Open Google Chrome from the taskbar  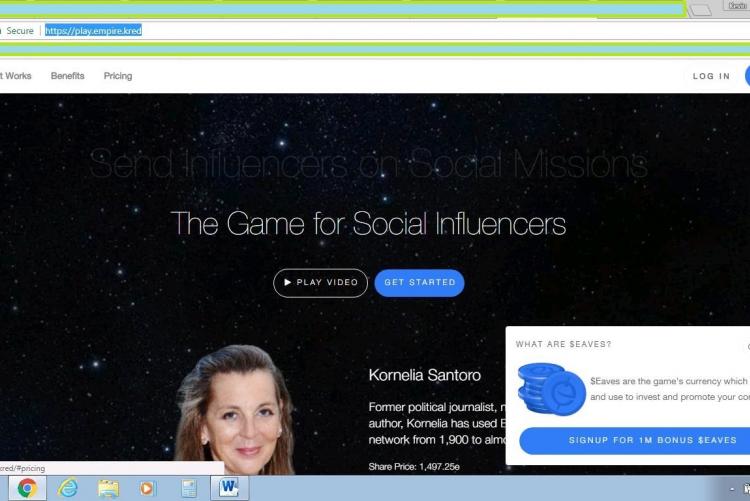[27, 488]
